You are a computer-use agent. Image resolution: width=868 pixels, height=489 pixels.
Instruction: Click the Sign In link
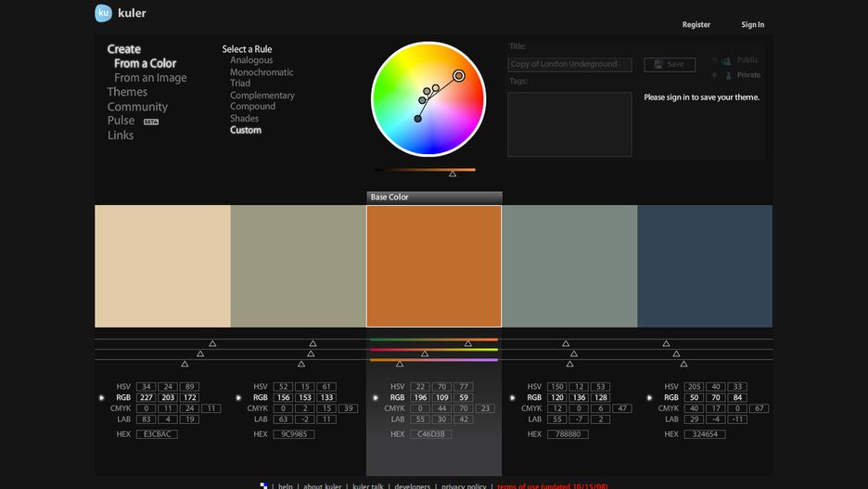point(752,25)
